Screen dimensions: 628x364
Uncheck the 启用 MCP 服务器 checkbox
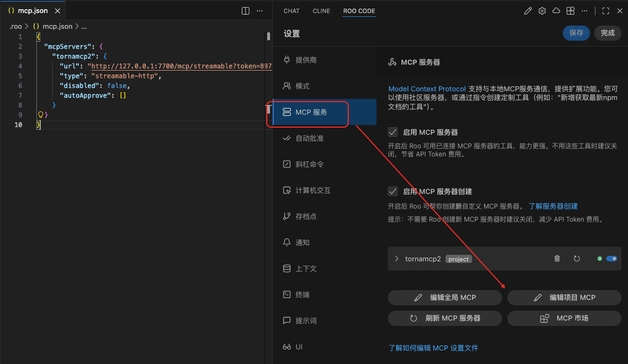pyautogui.click(x=393, y=132)
